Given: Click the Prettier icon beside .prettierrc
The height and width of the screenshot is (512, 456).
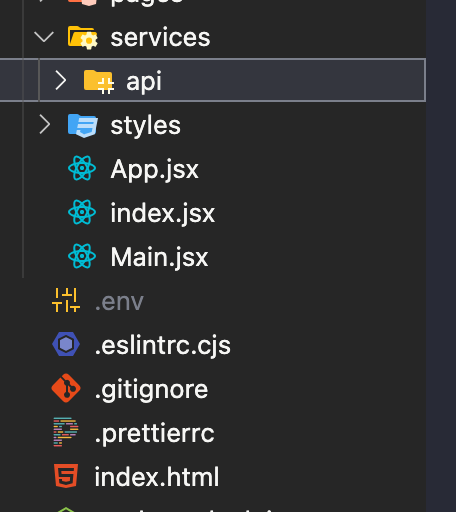Looking at the screenshot, I should click(66, 432).
